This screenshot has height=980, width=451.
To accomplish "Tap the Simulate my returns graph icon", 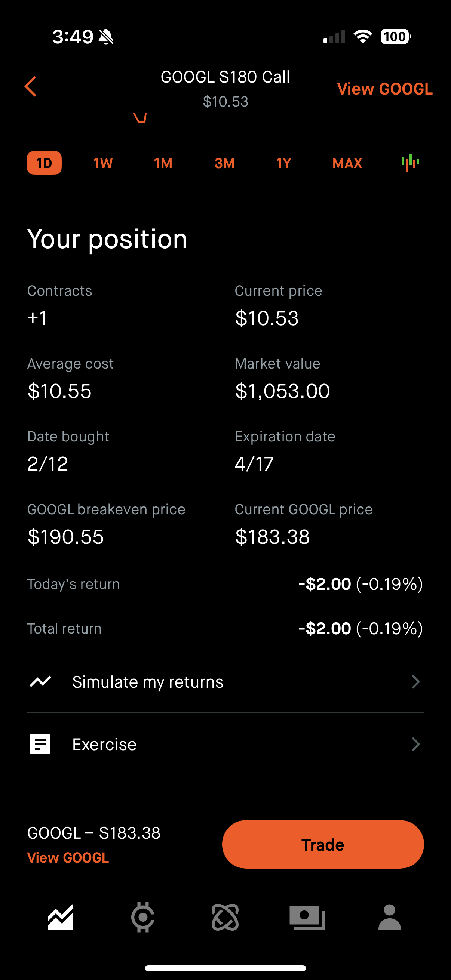I will (x=40, y=681).
